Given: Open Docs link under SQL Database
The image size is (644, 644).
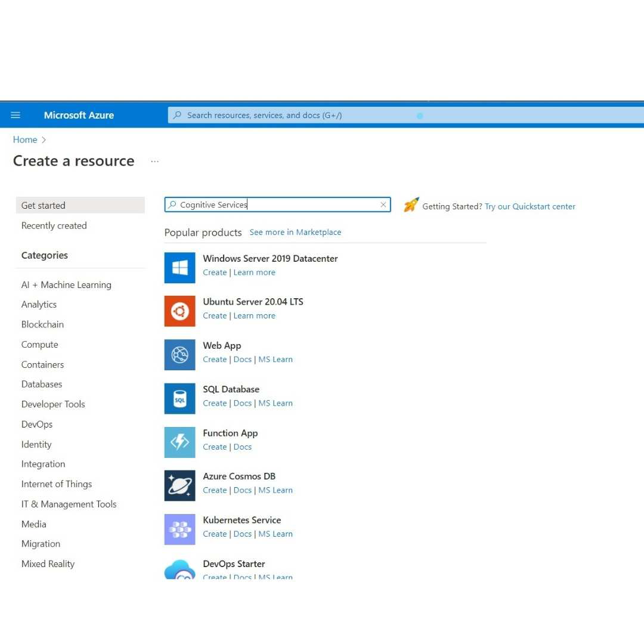Looking at the screenshot, I should pyautogui.click(x=242, y=403).
